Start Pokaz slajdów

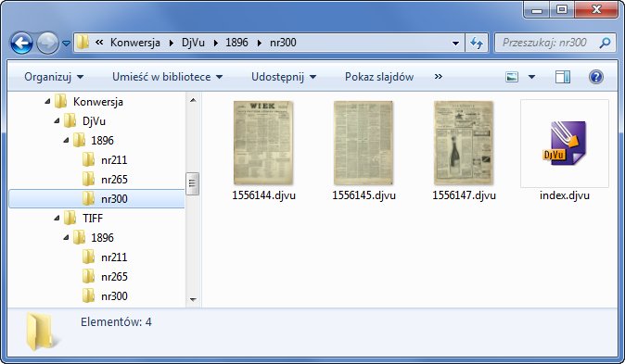(x=379, y=77)
